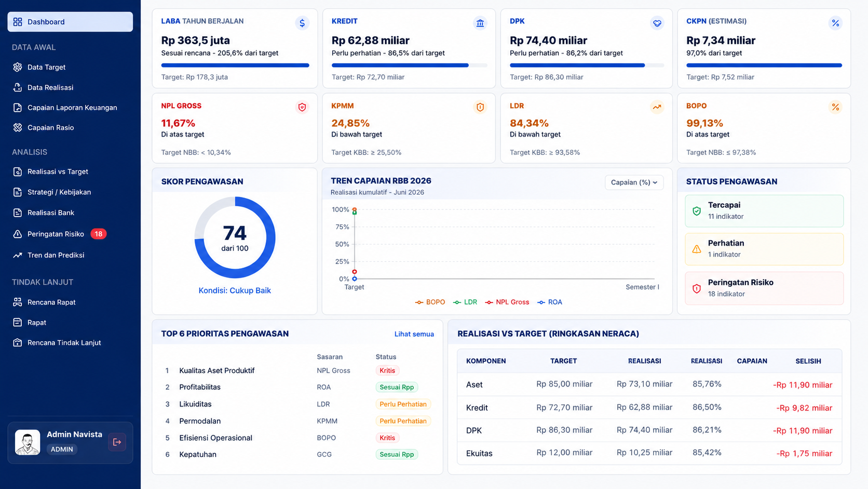868x489 pixels.
Task: Click the green shield icon in Tercapai status
Action: [x=697, y=211]
